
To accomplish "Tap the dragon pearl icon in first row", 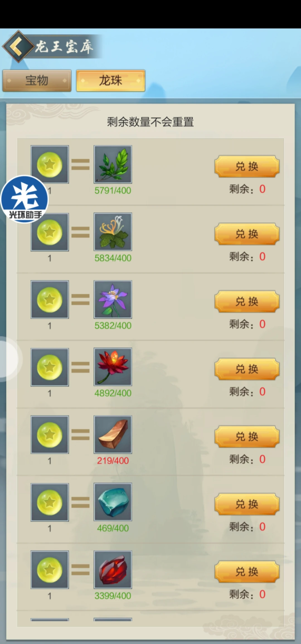I will click(x=50, y=164).
